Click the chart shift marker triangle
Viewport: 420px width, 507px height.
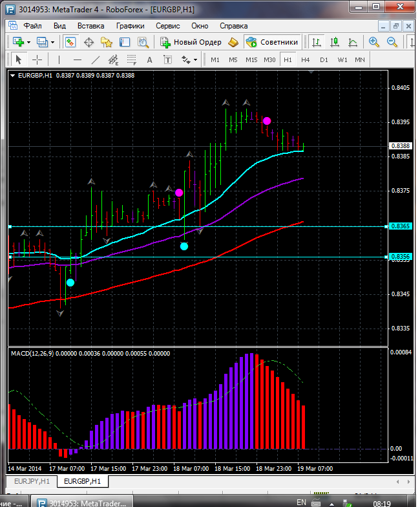[x=311, y=72]
